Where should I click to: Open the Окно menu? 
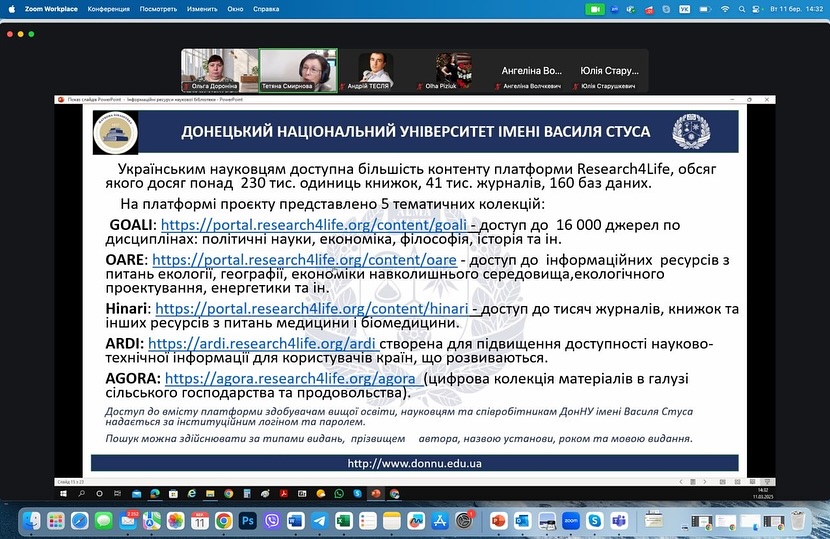tap(236, 9)
